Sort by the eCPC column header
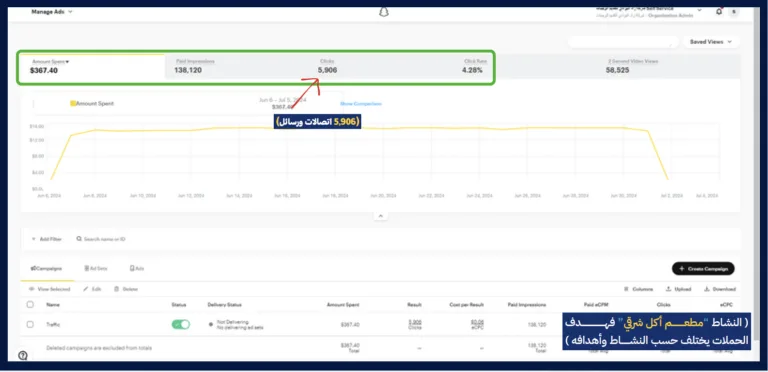This screenshot has height=372, width=768. click(727, 304)
